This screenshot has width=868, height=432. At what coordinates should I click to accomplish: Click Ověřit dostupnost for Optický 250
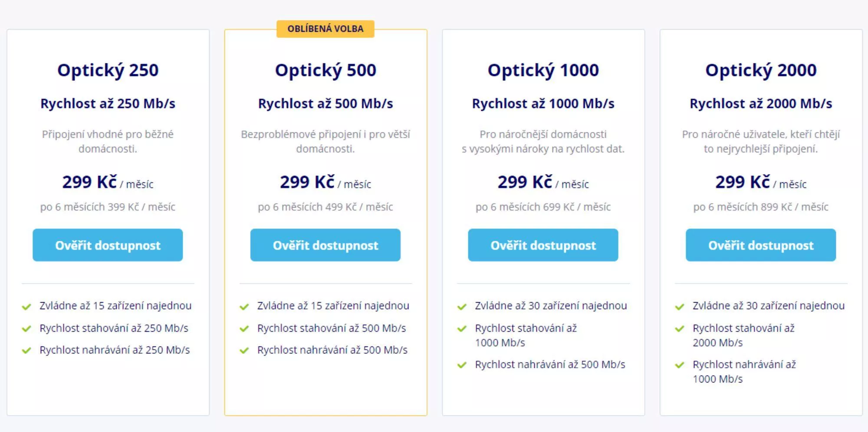[x=108, y=245]
